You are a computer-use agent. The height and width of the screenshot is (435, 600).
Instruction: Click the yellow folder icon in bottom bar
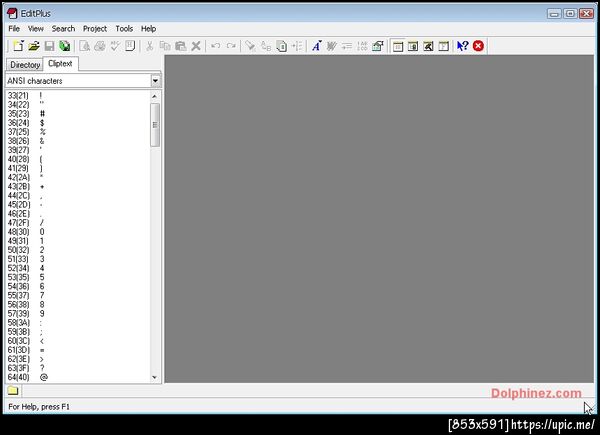click(x=13, y=390)
